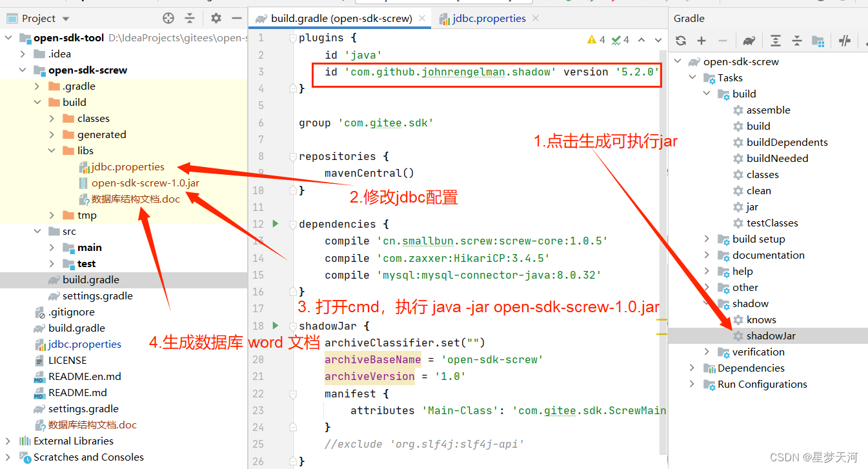Click the fold marker at repositories line 8
The height and width of the screenshot is (469, 868).
coord(293,156)
